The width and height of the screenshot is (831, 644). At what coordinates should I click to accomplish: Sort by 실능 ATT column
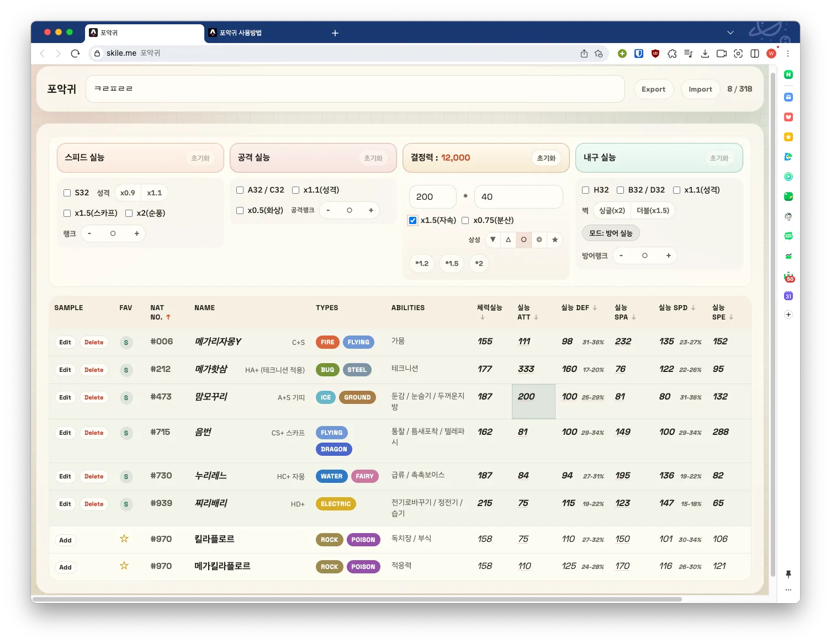[527, 312]
